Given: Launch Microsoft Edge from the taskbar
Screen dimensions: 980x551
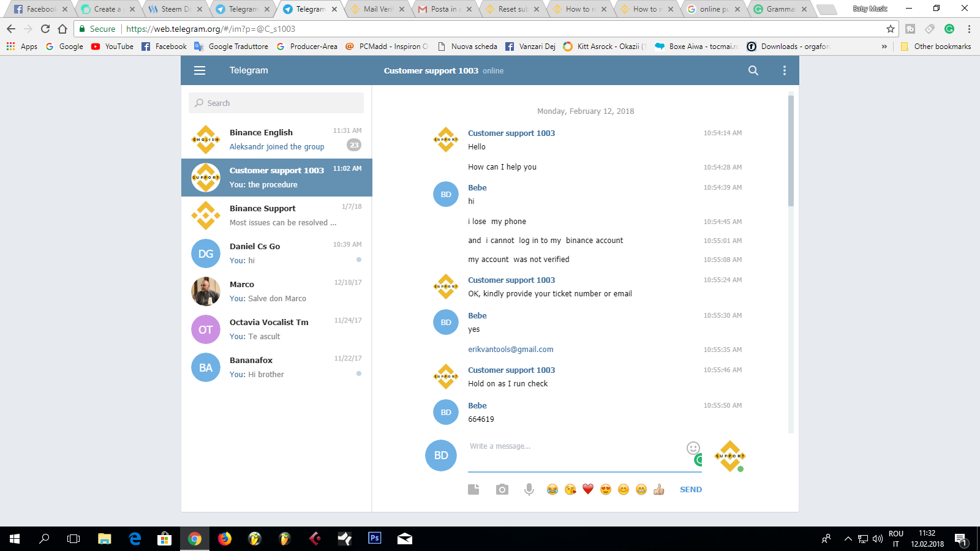Looking at the screenshot, I should pyautogui.click(x=135, y=539).
